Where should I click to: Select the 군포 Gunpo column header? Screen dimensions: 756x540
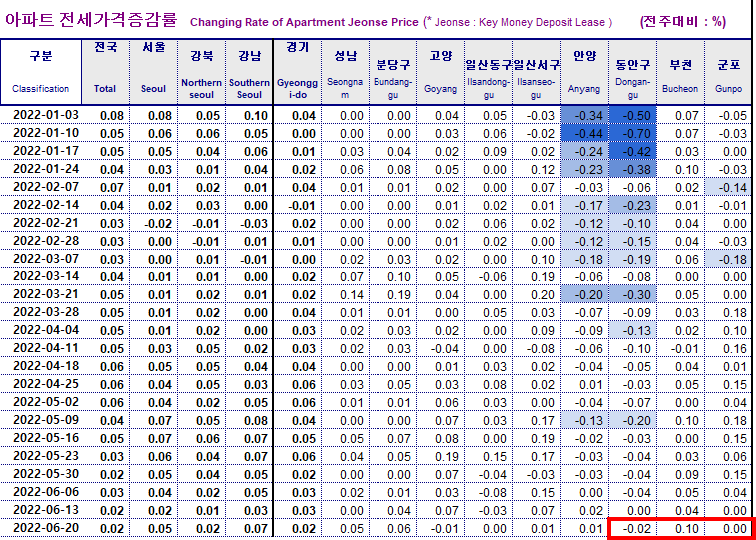728,72
